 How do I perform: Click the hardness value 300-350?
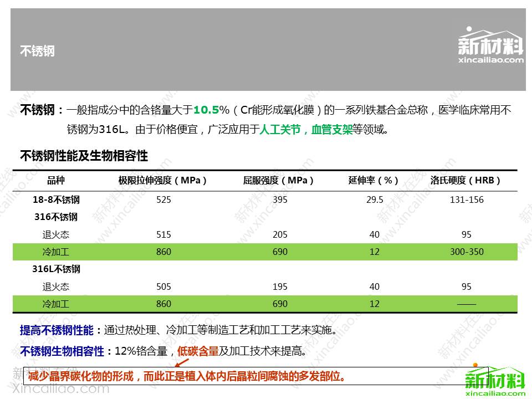pyautogui.click(x=467, y=252)
